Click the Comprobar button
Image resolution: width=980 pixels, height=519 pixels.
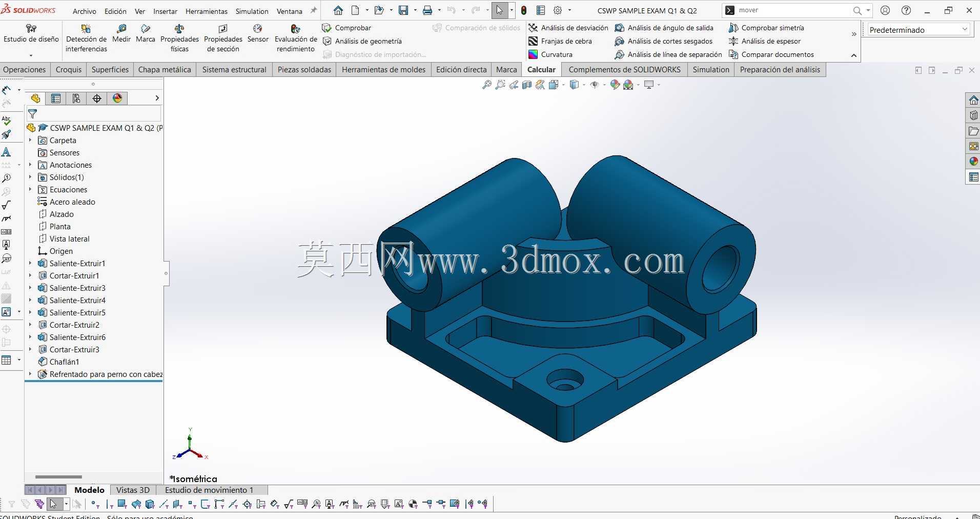(x=347, y=28)
